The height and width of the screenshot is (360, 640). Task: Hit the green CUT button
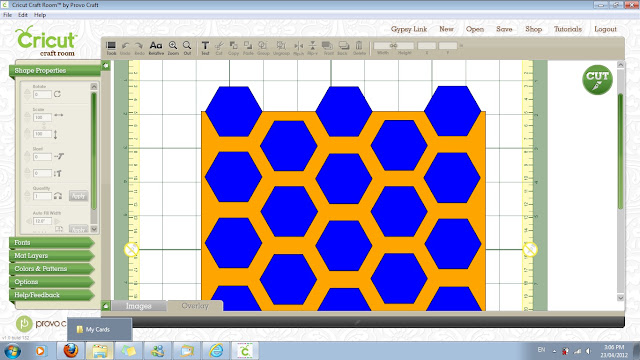(x=597, y=80)
